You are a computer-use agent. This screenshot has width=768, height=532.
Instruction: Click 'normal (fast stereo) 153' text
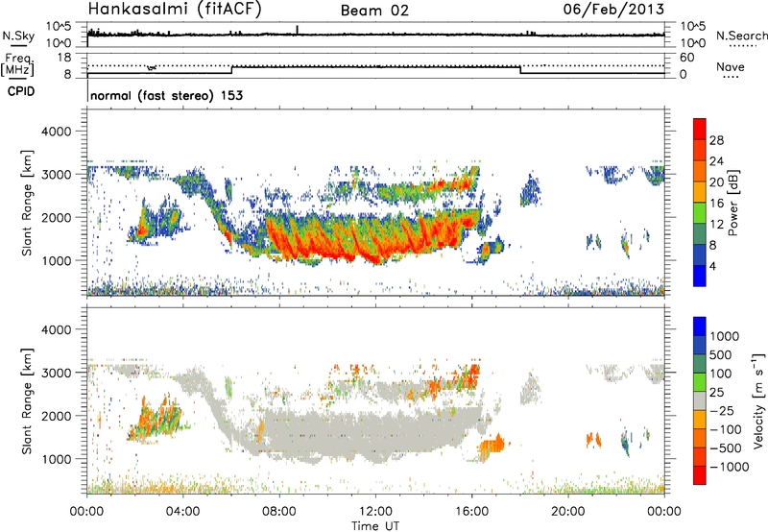(x=166, y=95)
